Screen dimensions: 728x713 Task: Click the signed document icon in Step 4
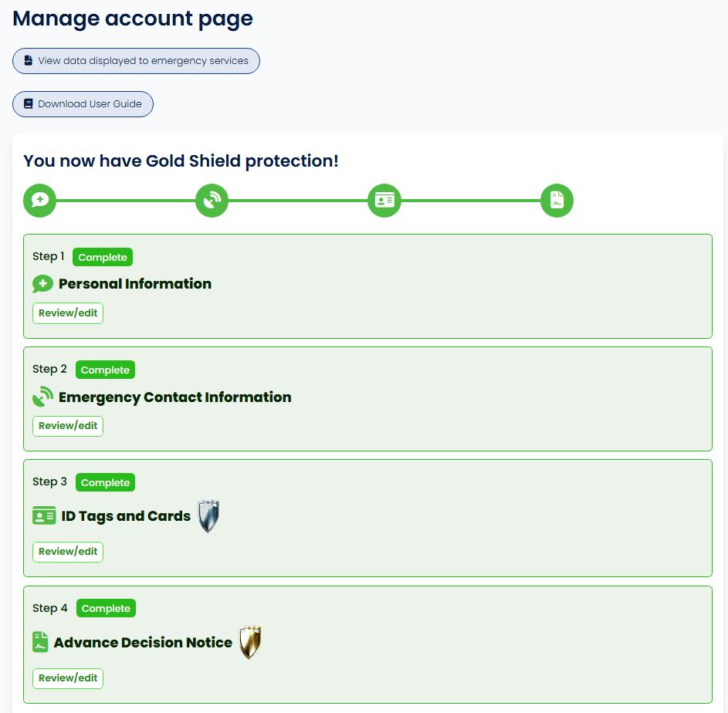point(39,642)
